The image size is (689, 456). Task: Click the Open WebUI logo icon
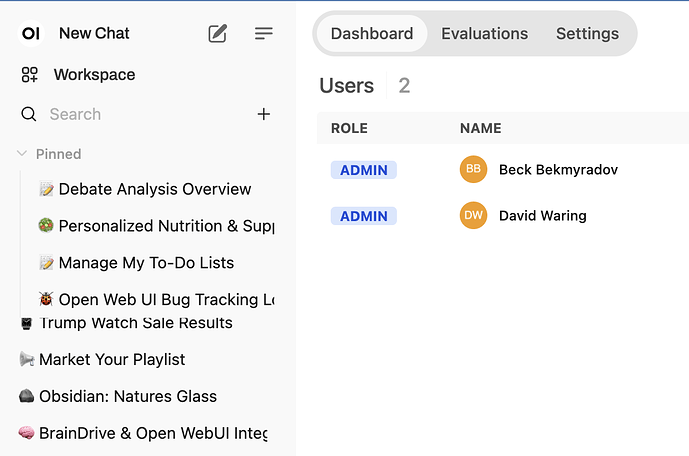[31, 33]
